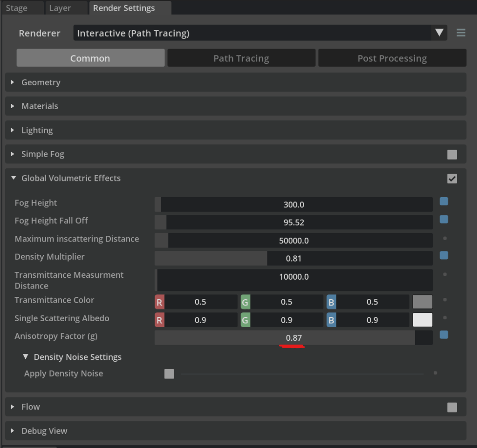
Task: Click the red R label of Transmittance Color
Action: [x=159, y=302]
